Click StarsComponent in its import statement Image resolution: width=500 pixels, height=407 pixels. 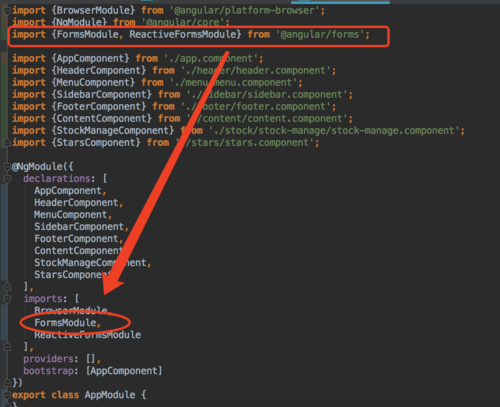pyautogui.click(x=96, y=142)
